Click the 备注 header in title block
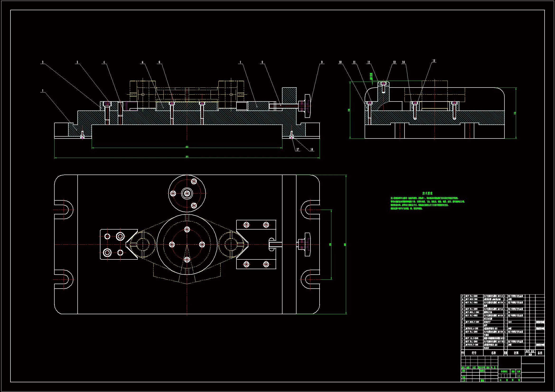 pyautogui.click(x=540, y=353)
